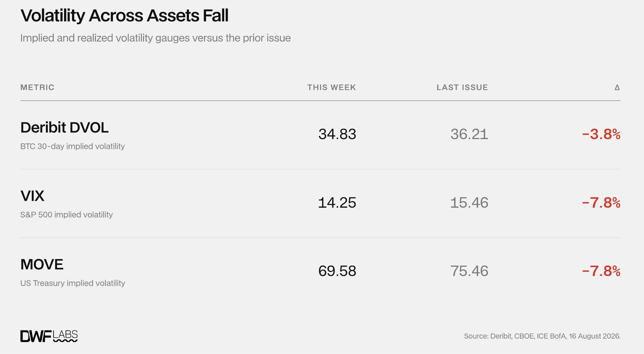Click the -3.8% change for Deribit DVOL
This screenshot has height=354, width=644.
click(x=601, y=134)
